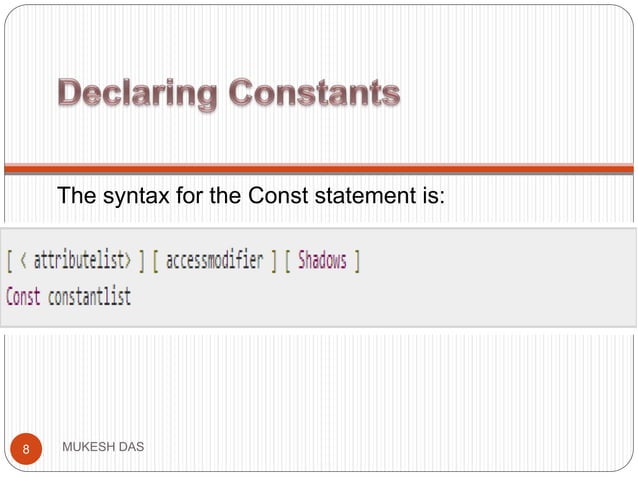Image resolution: width=638 pixels, height=478 pixels.
Task: Click the word "is:" ending the sentence
Action: point(427,194)
